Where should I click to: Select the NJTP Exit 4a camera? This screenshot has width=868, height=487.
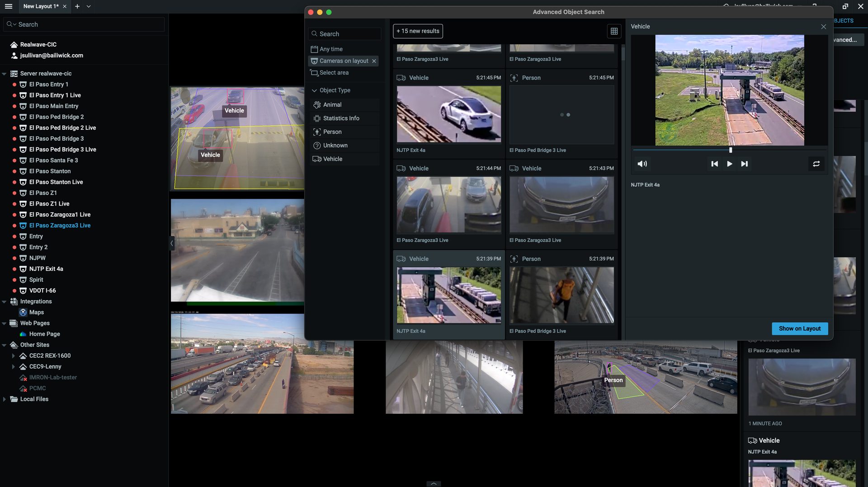click(46, 269)
